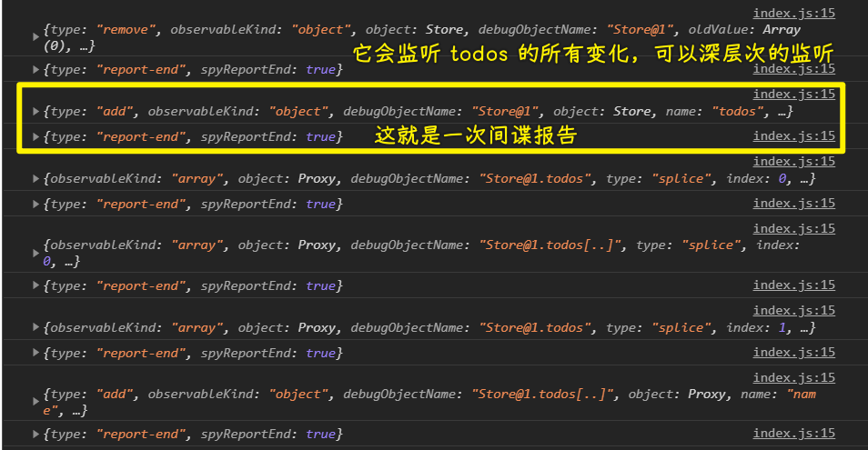Expand the "add" entry named "todos"

(x=35, y=112)
